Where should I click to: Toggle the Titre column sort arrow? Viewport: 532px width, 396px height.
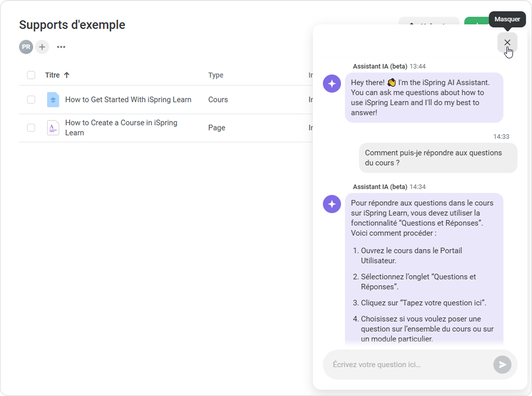pos(66,75)
